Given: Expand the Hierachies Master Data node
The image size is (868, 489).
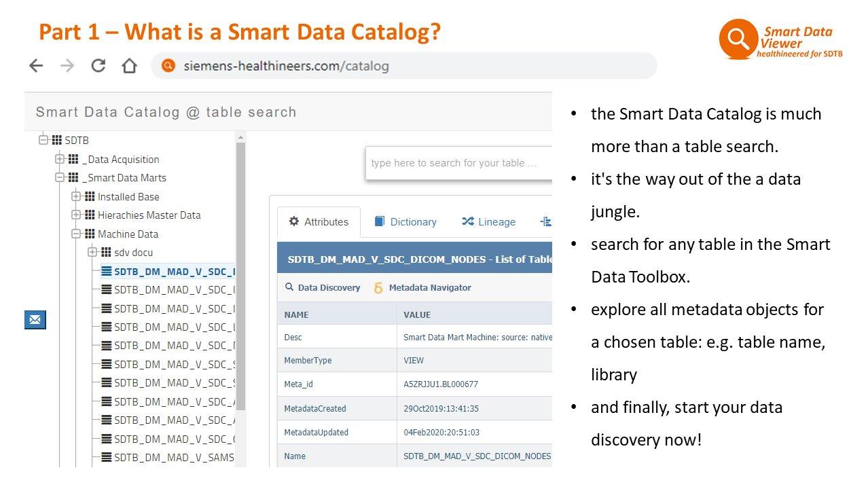Looking at the screenshot, I should (x=76, y=215).
